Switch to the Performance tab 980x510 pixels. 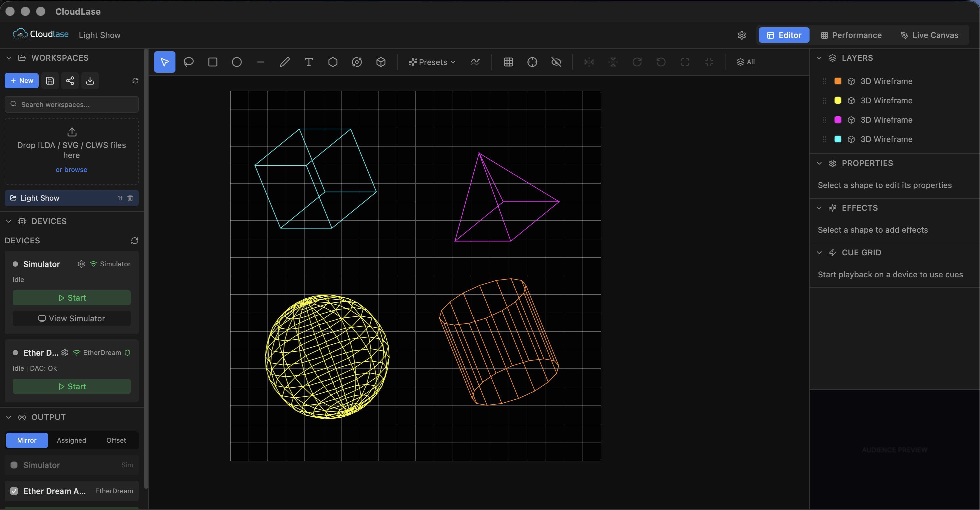[851, 35]
